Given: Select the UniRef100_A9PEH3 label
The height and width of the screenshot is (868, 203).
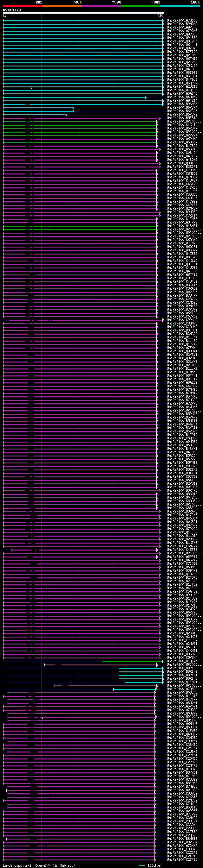Looking at the screenshot, I should [x=182, y=27].
